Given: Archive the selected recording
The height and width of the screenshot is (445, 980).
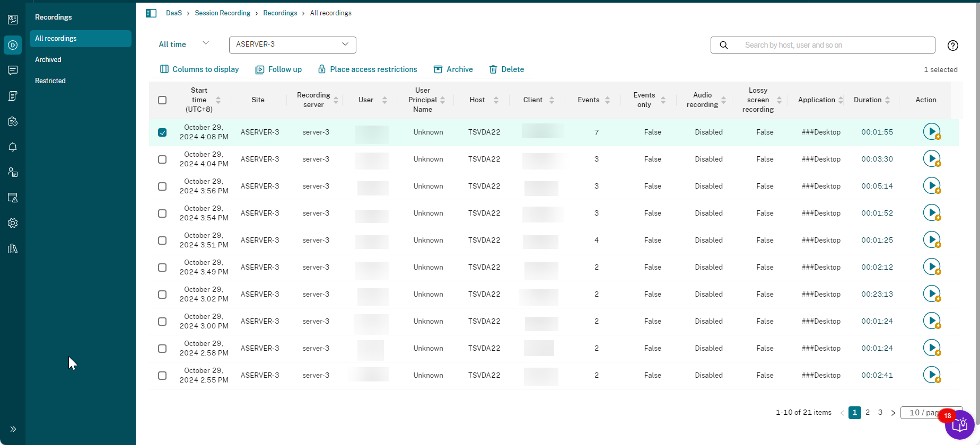Looking at the screenshot, I should 453,69.
